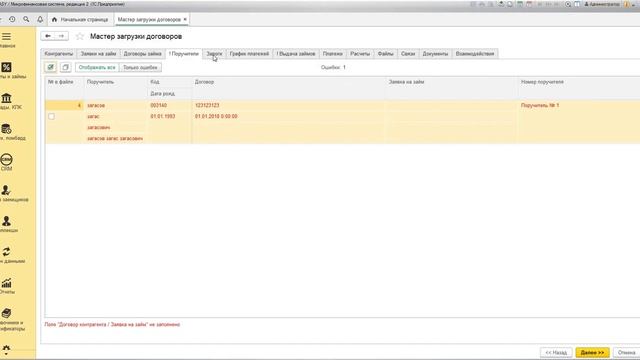The width and height of the screenshot is (640, 360).
Task: Click the 'Далее >>' button
Action: 592,352
